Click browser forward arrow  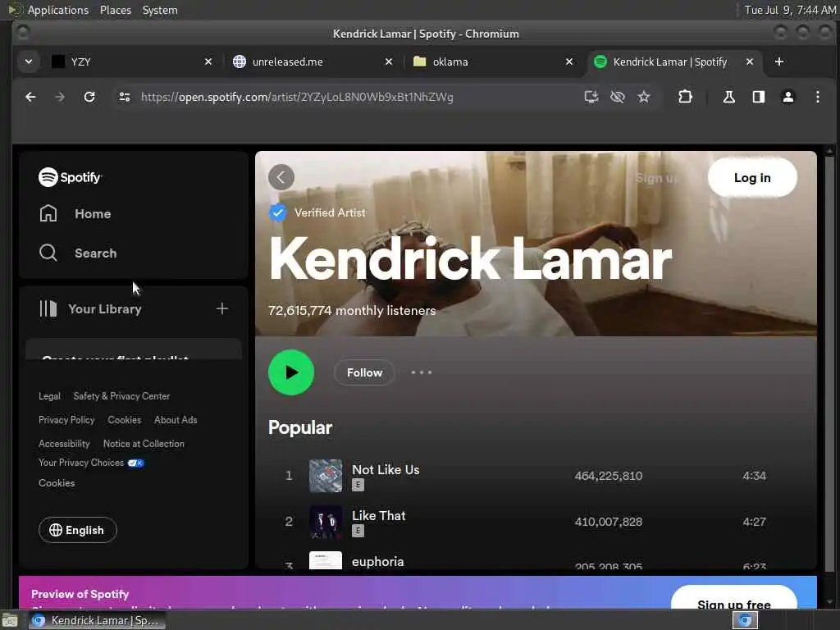click(60, 97)
